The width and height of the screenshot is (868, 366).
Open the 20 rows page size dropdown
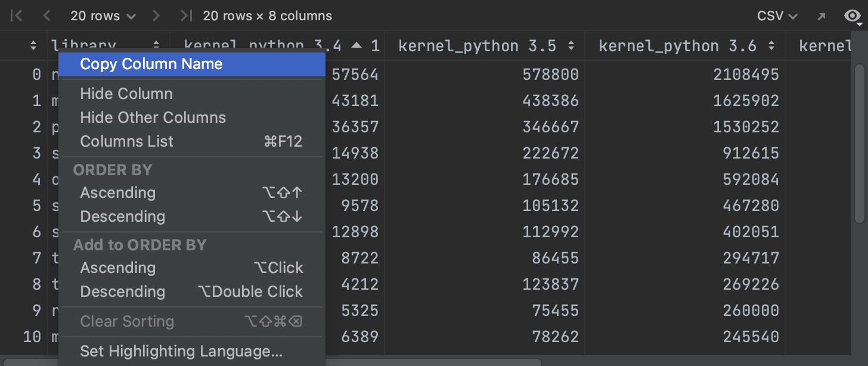coord(103,16)
